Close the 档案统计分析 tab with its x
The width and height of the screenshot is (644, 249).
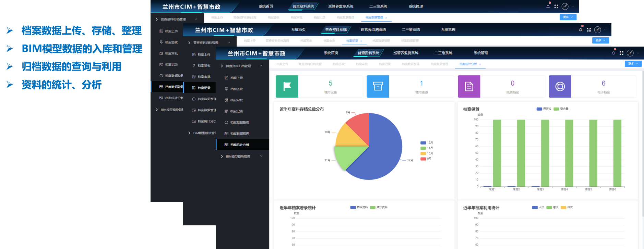[x=480, y=64]
